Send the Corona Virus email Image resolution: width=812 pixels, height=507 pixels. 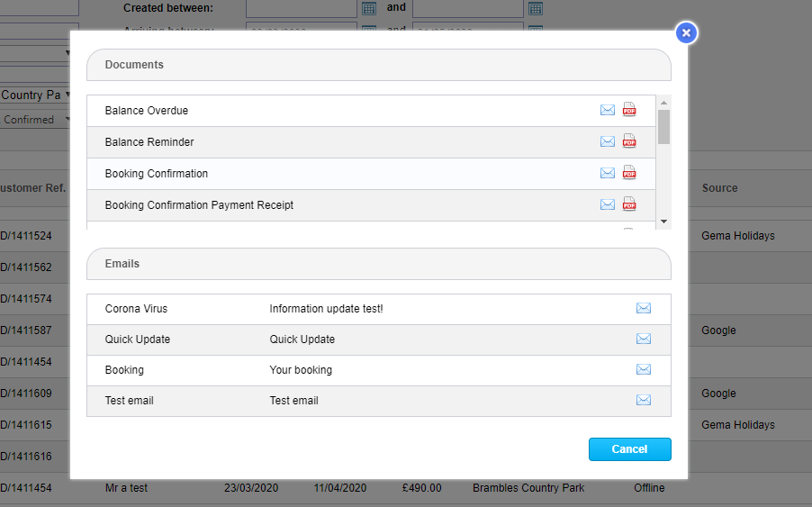pyautogui.click(x=644, y=309)
